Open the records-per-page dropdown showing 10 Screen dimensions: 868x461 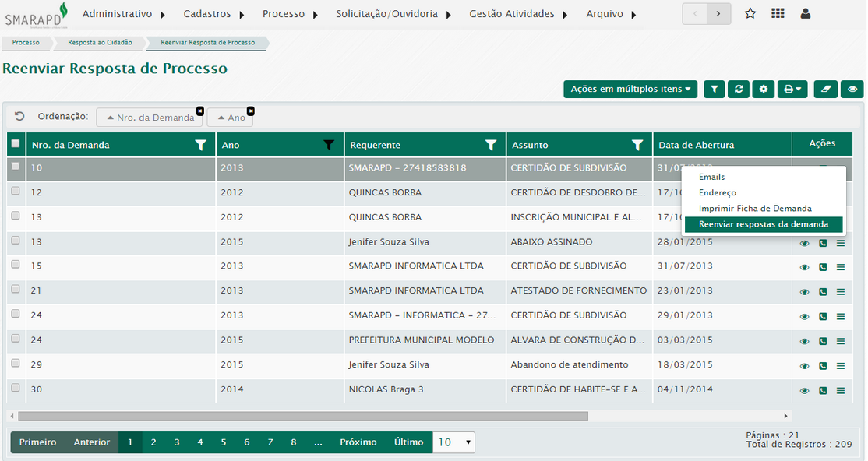453,442
